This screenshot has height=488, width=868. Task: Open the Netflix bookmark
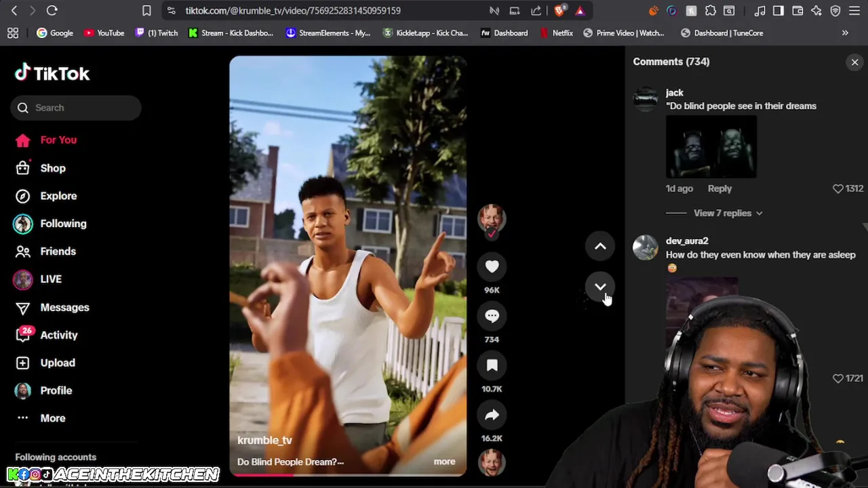tap(556, 33)
